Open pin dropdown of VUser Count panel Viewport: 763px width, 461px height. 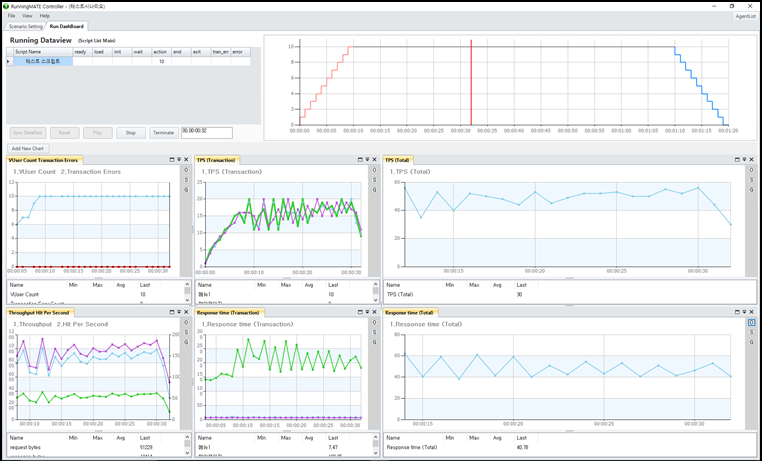[x=179, y=159]
